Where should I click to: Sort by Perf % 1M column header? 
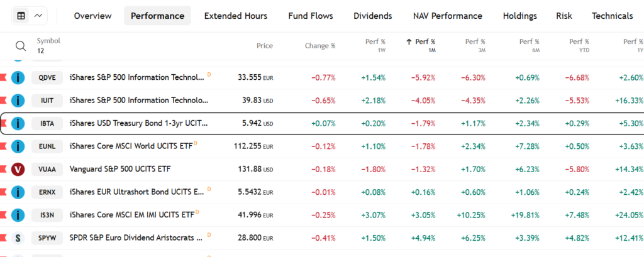tap(421, 45)
